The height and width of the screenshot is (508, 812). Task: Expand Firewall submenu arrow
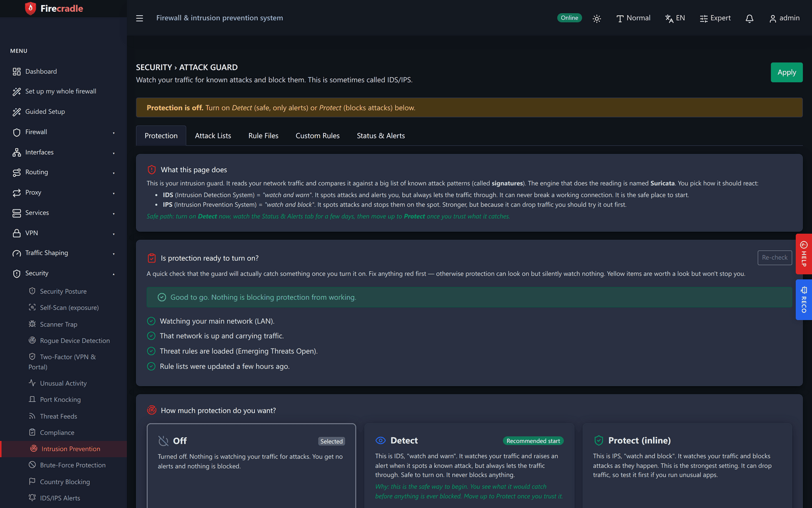pyautogui.click(x=114, y=133)
